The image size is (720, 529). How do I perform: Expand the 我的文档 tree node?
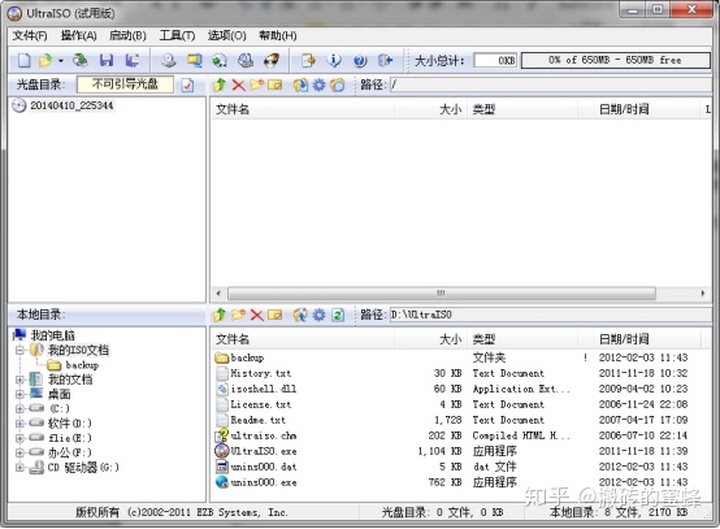(20, 380)
